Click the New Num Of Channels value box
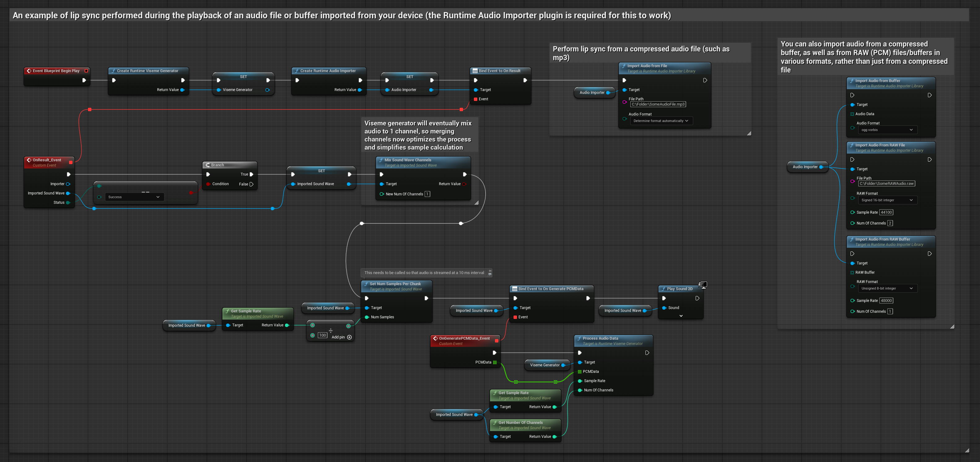The width and height of the screenshot is (980, 462). point(427,194)
